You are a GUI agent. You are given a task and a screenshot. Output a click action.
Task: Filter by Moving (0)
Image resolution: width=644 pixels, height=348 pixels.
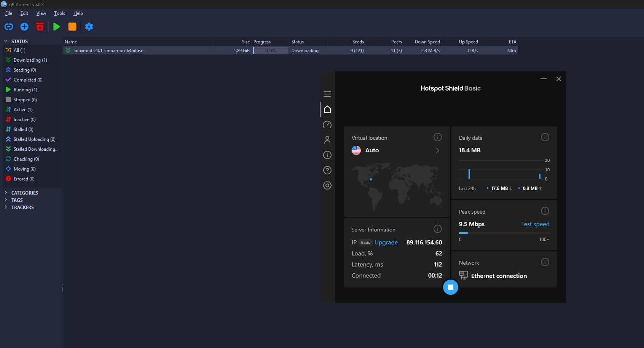(x=32, y=169)
